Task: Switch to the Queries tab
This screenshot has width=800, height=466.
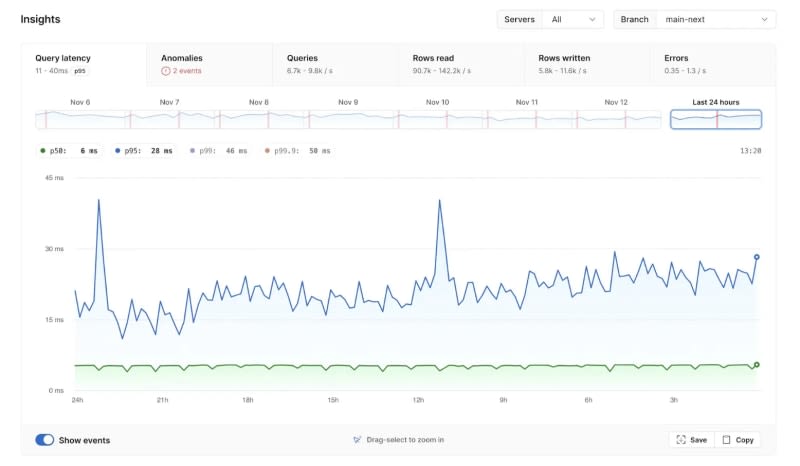Action: click(x=335, y=64)
